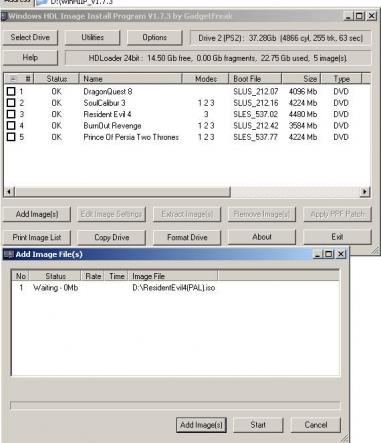This screenshot has width=381, height=443.
Task: Maximize the HDL Image Install Program window
Action: (360, 16)
